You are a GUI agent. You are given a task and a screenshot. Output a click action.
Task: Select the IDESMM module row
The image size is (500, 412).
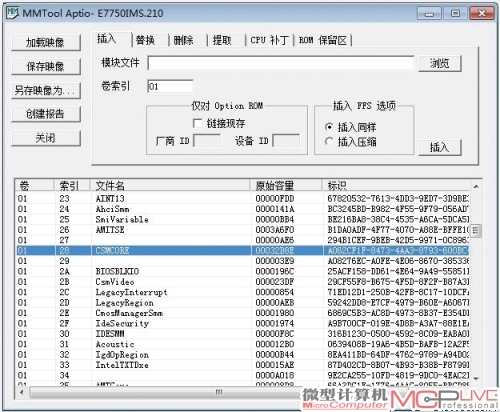(x=242, y=334)
